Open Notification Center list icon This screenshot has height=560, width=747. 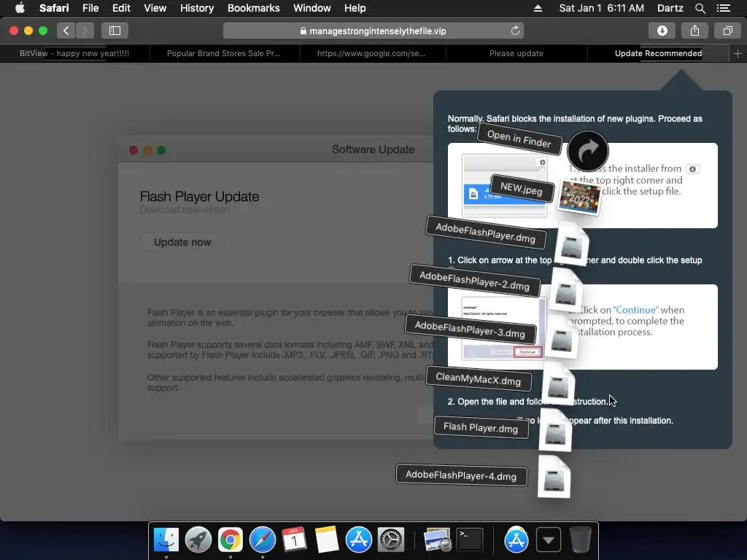(x=724, y=8)
